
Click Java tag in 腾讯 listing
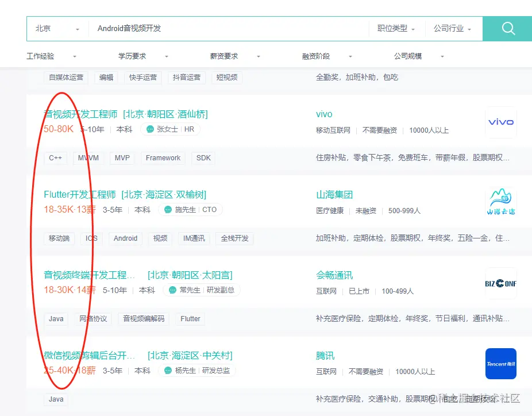[x=56, y=399]
